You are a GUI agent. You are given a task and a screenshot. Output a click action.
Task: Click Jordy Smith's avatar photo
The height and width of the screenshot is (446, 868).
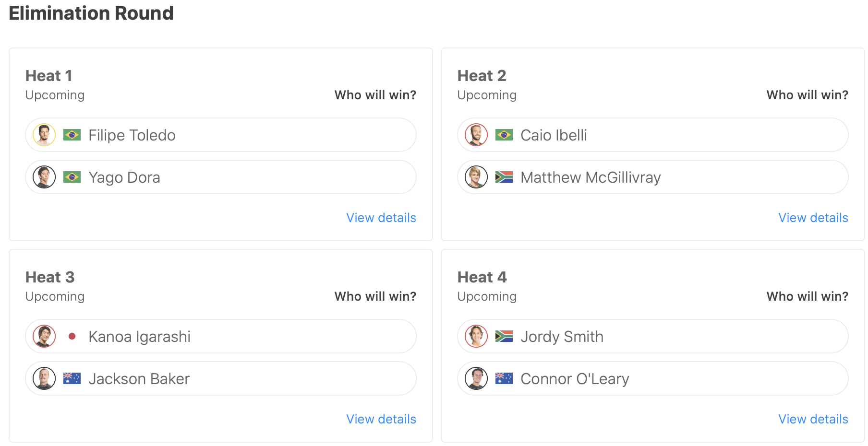pyautogui.click(x=476, y=337)
